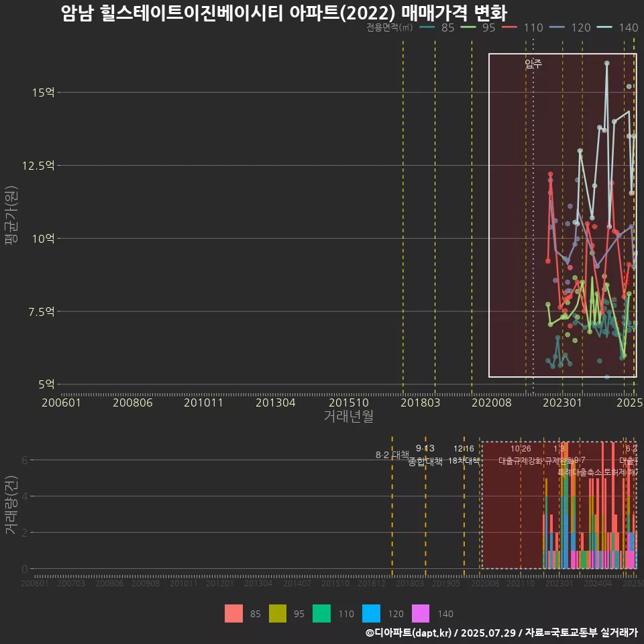Click the '입주' move-in marker label

click(x=533, y=64)
